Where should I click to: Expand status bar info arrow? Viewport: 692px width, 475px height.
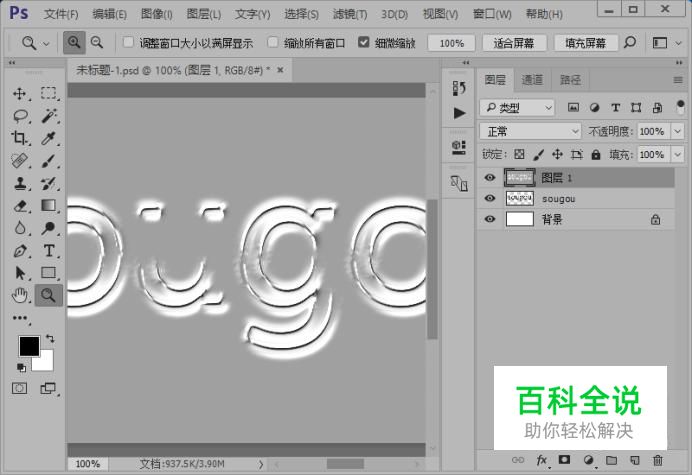click(x=261, y=464)
